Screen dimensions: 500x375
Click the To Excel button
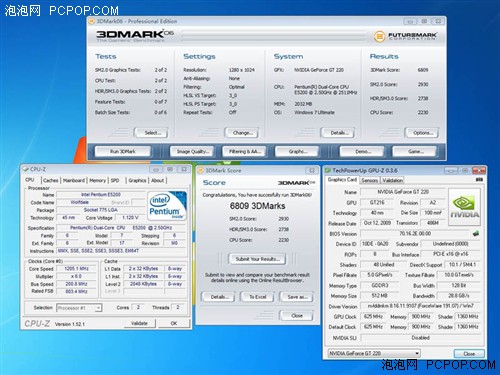pos(258,297)
